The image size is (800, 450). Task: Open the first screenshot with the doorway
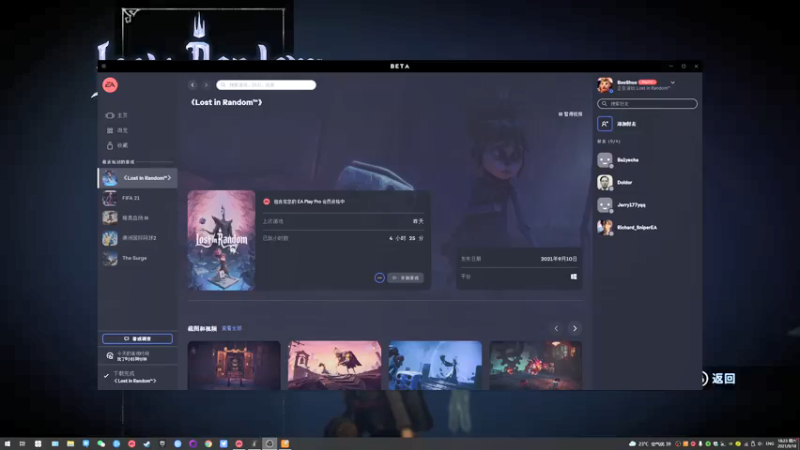coord(234,365)
